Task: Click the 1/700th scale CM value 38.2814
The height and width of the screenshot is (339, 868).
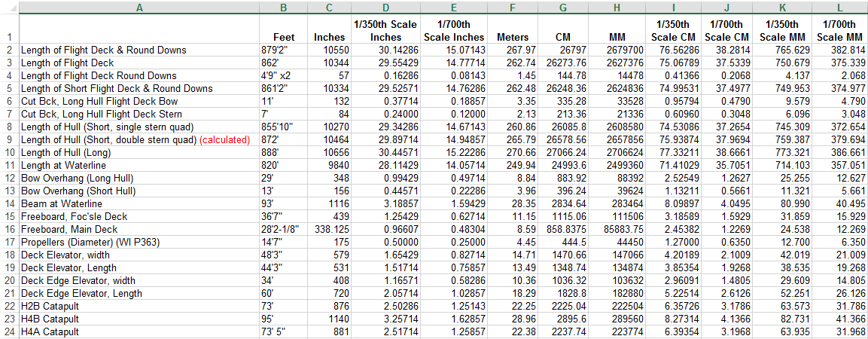Action: pos(726,50)
